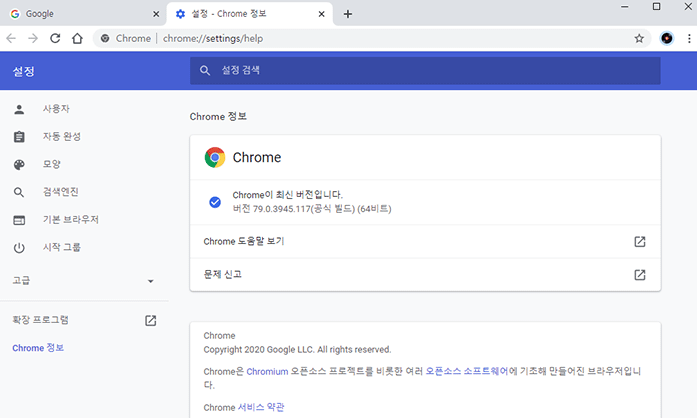Open the 오픈소스 소프트웨어 link
697x418 pixels.
pos(467,371)
